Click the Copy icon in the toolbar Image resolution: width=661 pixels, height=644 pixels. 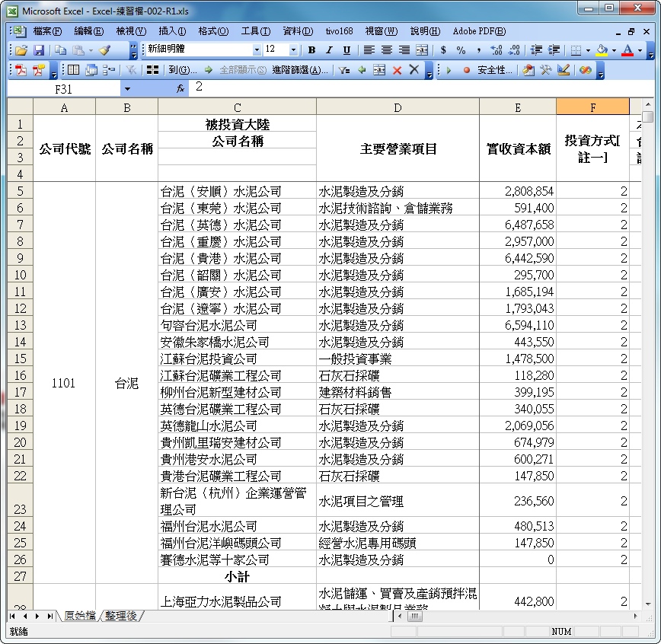61,50
